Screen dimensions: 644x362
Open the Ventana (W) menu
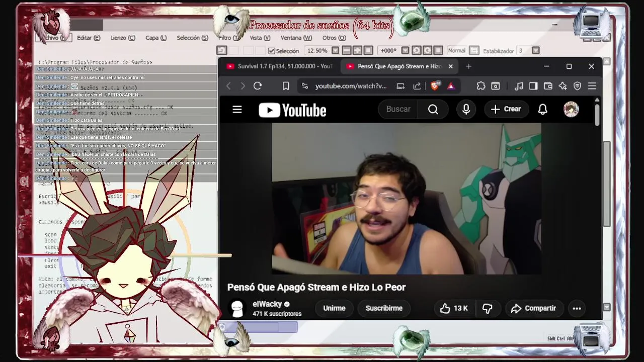click(296, 38)
